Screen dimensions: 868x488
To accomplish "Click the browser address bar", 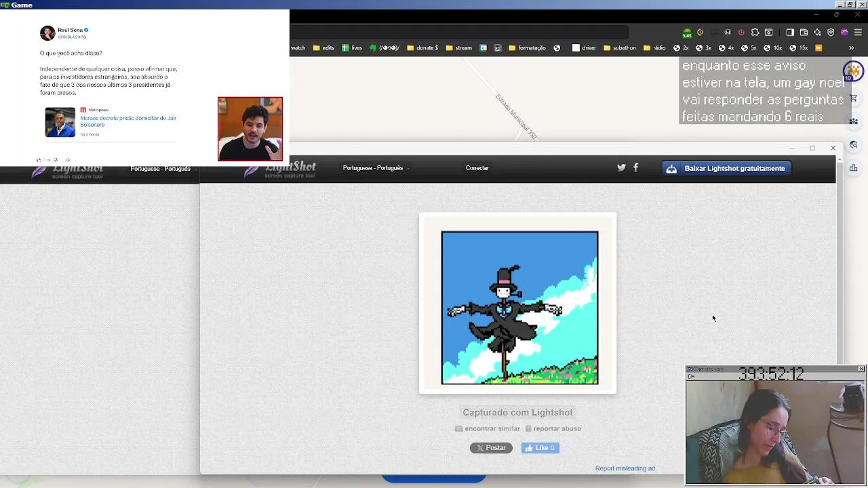I will pyautogui.click(x=459, y=32).
